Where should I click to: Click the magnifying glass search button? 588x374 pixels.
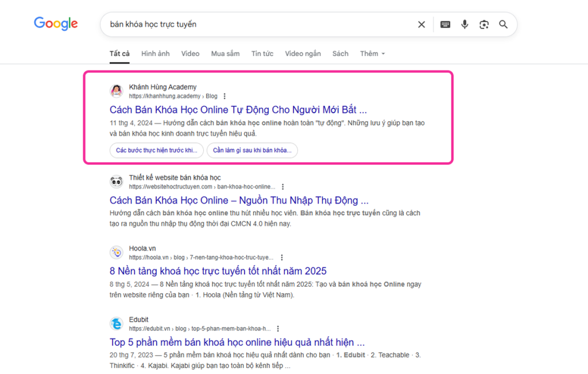pos(503,24)
